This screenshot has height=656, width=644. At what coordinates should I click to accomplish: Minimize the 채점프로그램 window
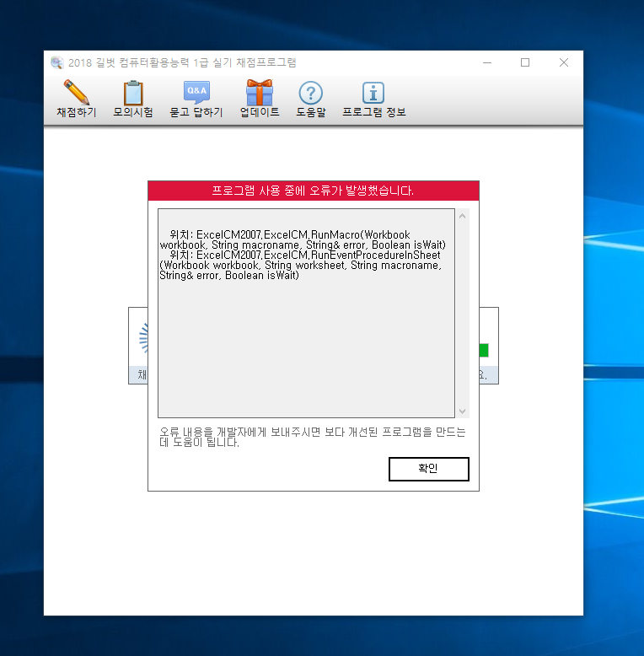(x=486, y=63)
